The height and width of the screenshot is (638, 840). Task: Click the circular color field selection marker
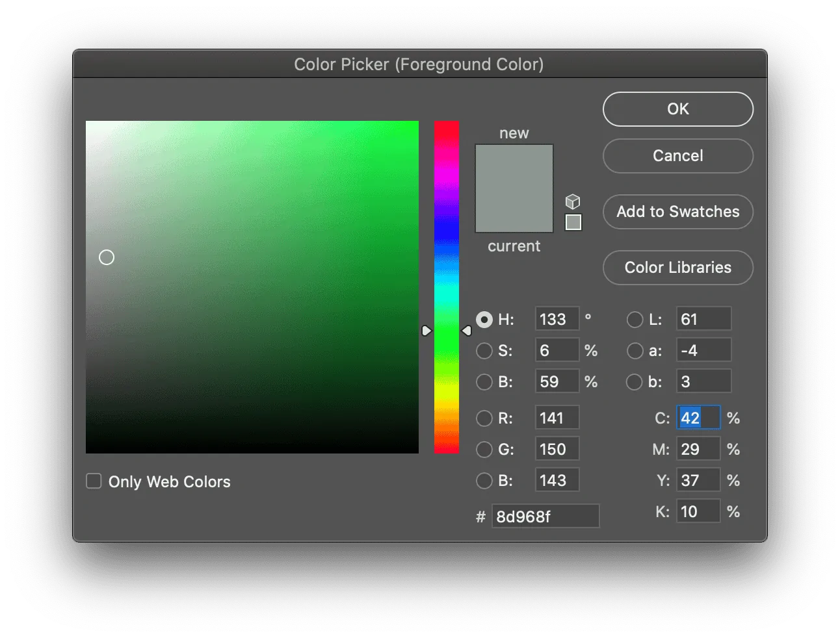[x=107, y=257]
